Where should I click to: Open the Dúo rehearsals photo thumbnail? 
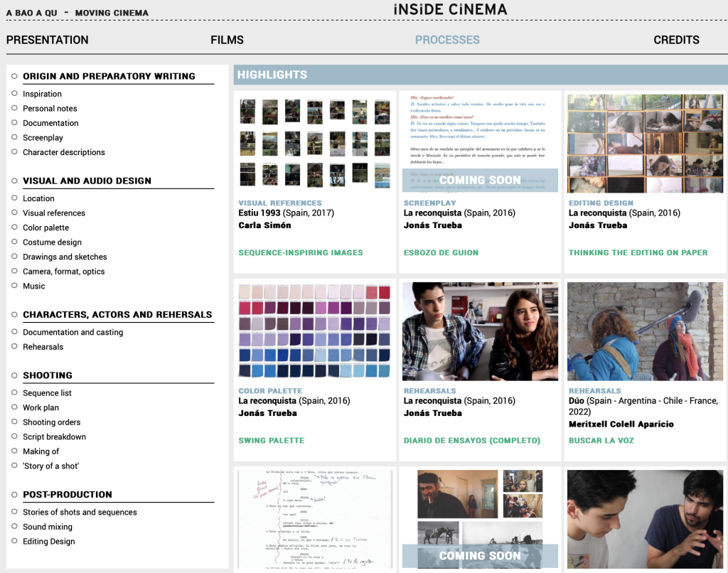pyautogui.click(x=645, y=331)
